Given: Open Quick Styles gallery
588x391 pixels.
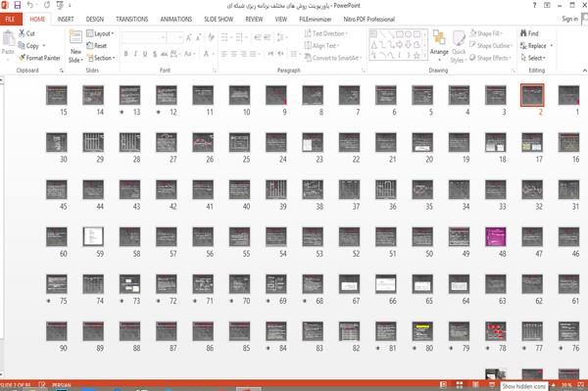Looking at the screenshot, I should 459,46.
